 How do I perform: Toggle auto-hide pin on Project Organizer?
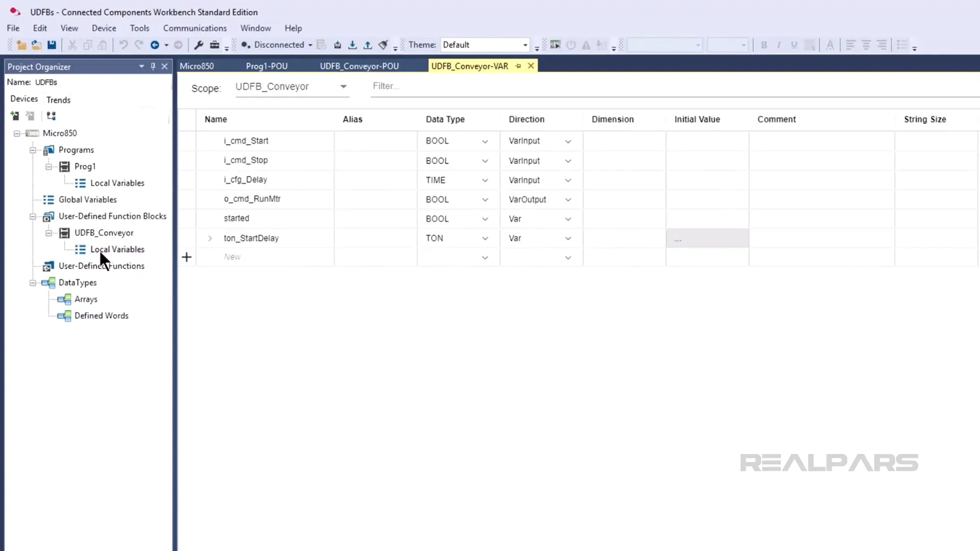153,66
